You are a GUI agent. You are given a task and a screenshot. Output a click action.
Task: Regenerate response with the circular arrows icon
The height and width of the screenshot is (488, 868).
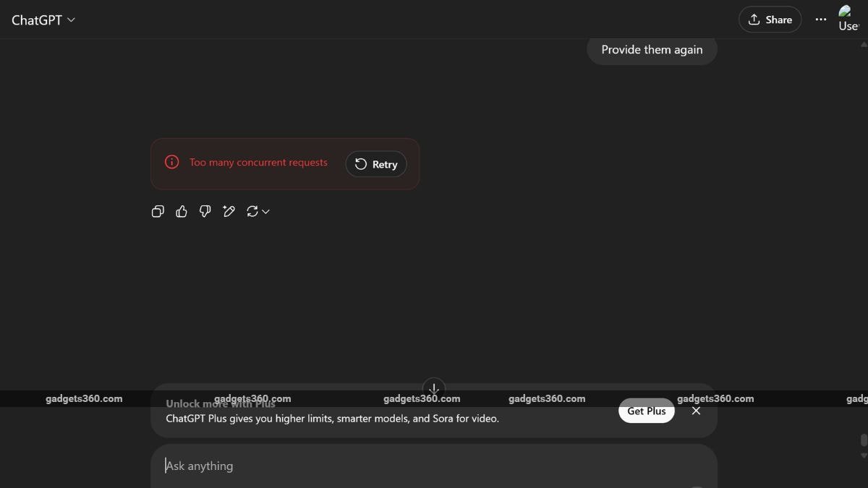252,211
